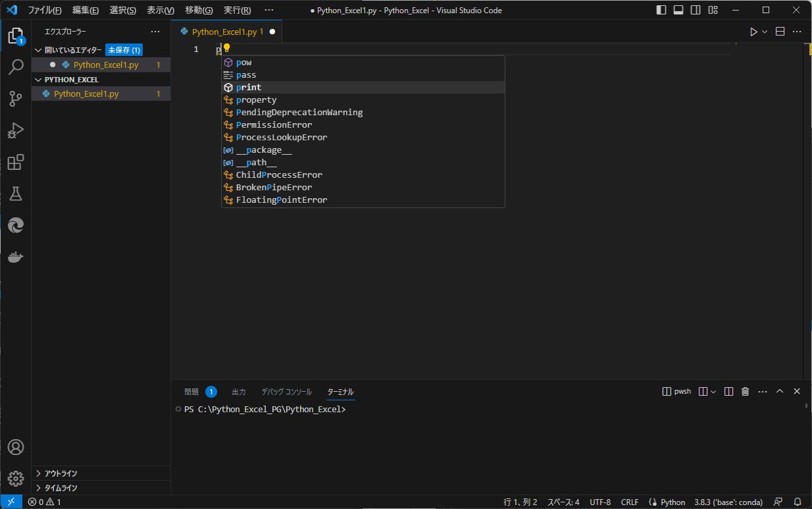
Task: Close the unsaved Python_Excel1.py tab dot
Action: 272,32
